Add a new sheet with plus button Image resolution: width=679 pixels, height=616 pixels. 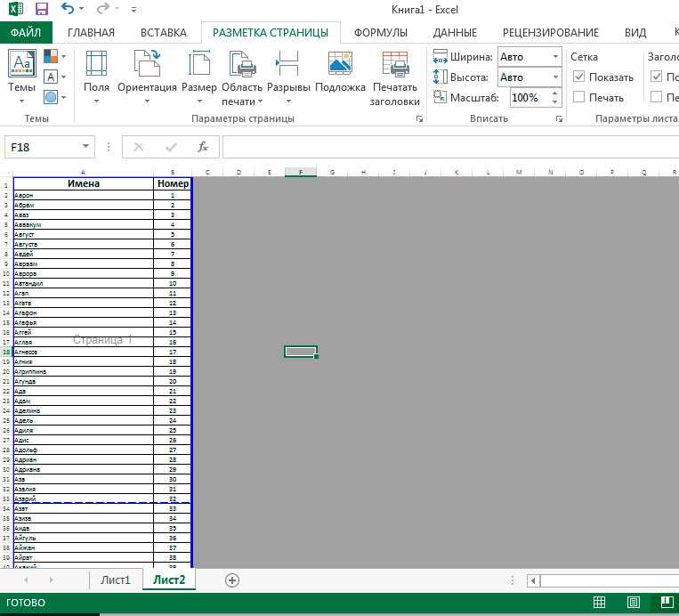232,580
